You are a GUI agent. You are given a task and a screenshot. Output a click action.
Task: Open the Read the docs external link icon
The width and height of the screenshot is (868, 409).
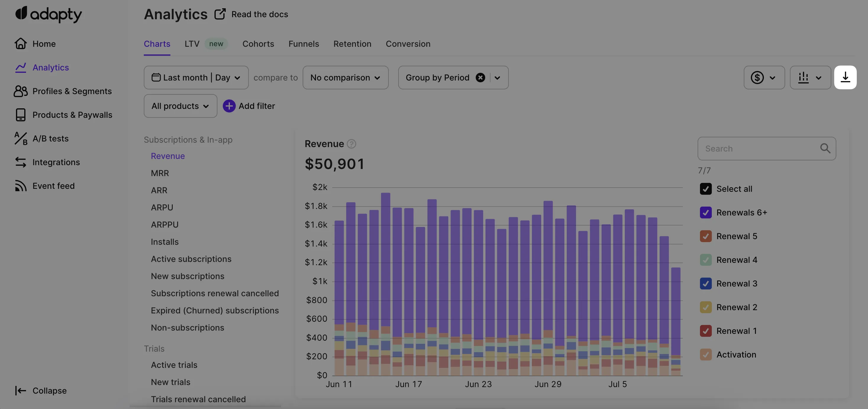pyautogui.click(x=220, y=14)
